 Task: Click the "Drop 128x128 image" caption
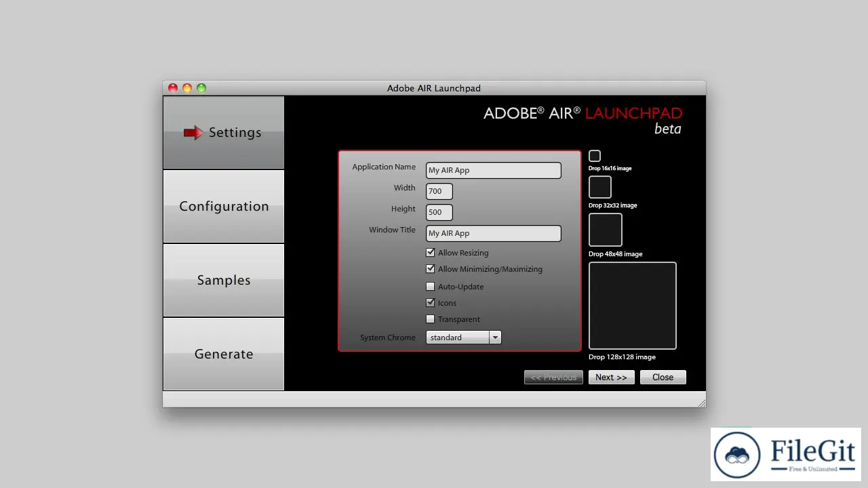coord(622,357)
